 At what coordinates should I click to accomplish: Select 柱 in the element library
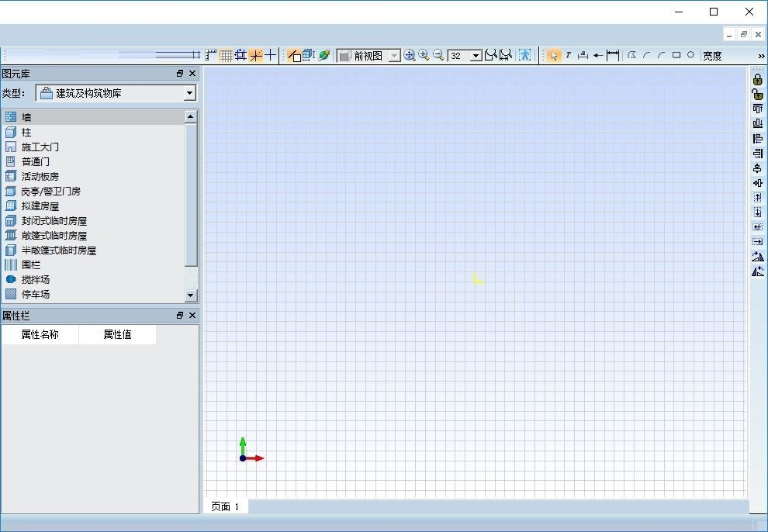pos(93,132)
